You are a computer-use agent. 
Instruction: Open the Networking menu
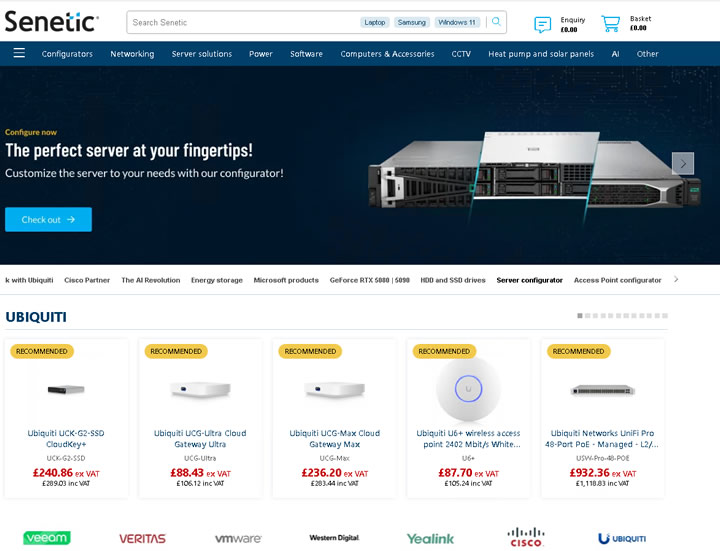tap(132, 54)
